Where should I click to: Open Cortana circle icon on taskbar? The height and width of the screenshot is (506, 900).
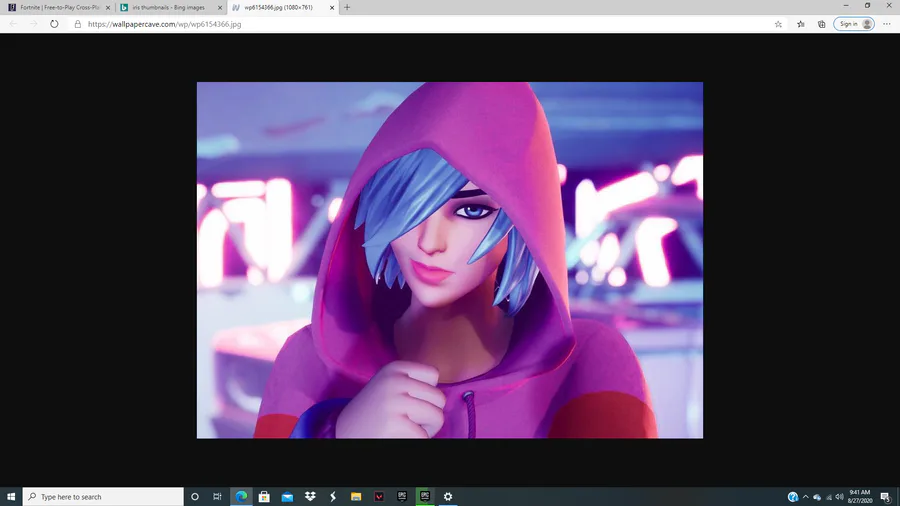pos(195,496)
